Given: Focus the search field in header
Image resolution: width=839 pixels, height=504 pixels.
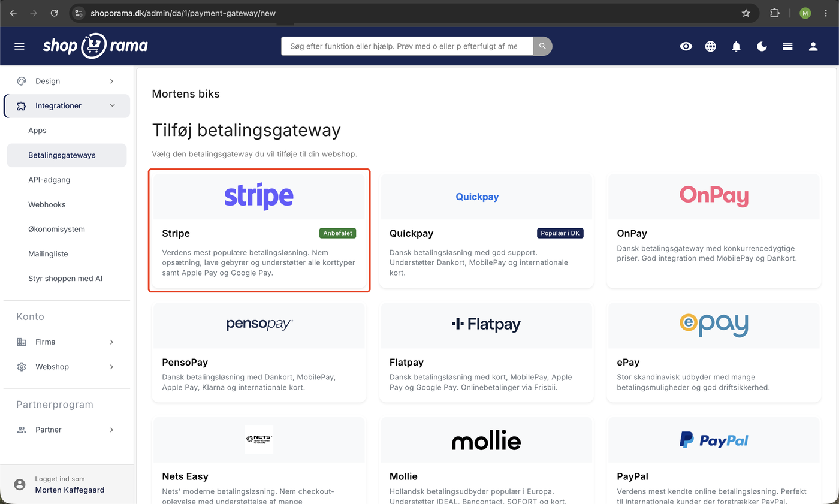Looking at the screenshot, I should click(407, 46).
